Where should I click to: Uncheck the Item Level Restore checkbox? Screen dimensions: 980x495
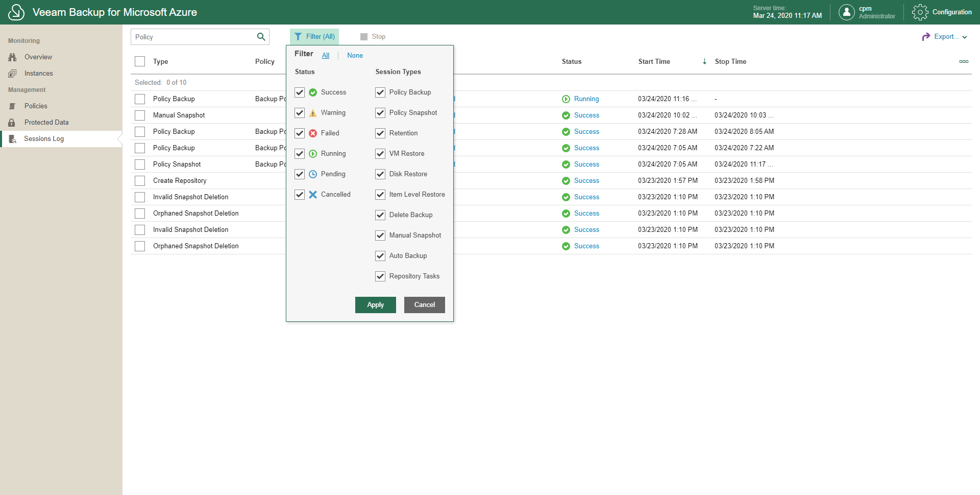[380, 195]
